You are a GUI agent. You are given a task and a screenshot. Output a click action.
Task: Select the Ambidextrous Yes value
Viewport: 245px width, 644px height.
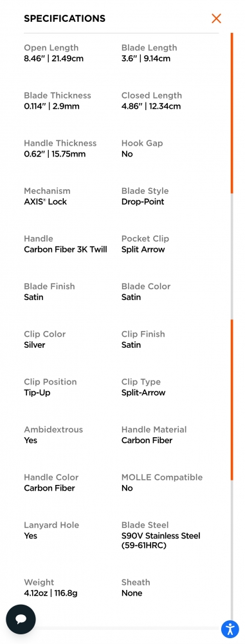(30, 440)
